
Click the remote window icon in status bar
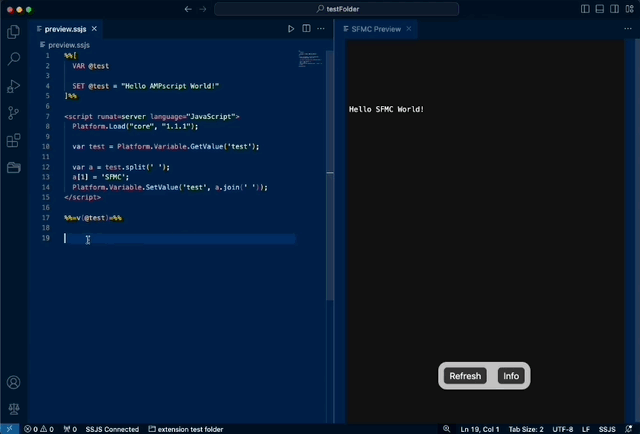[x=9, y=429]
